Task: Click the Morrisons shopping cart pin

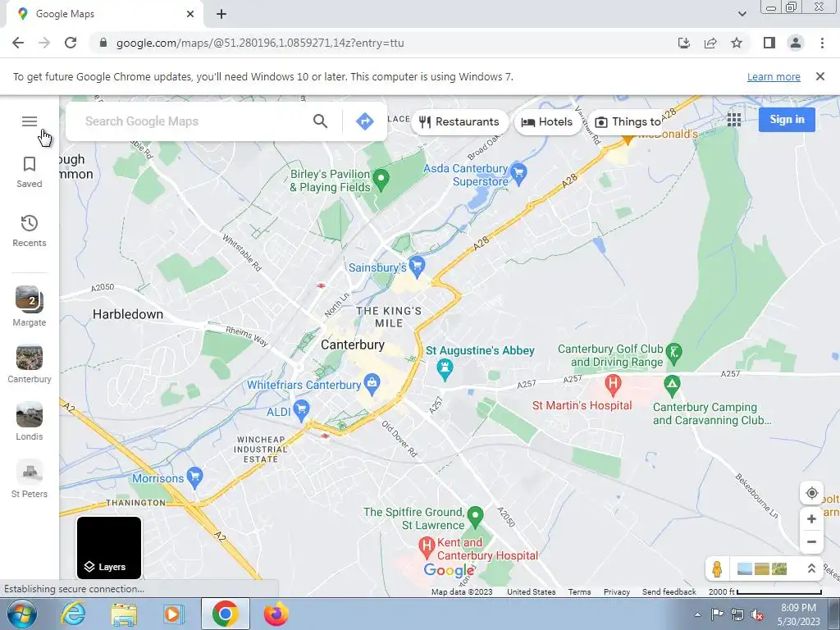Action: [x=195, y=477]
